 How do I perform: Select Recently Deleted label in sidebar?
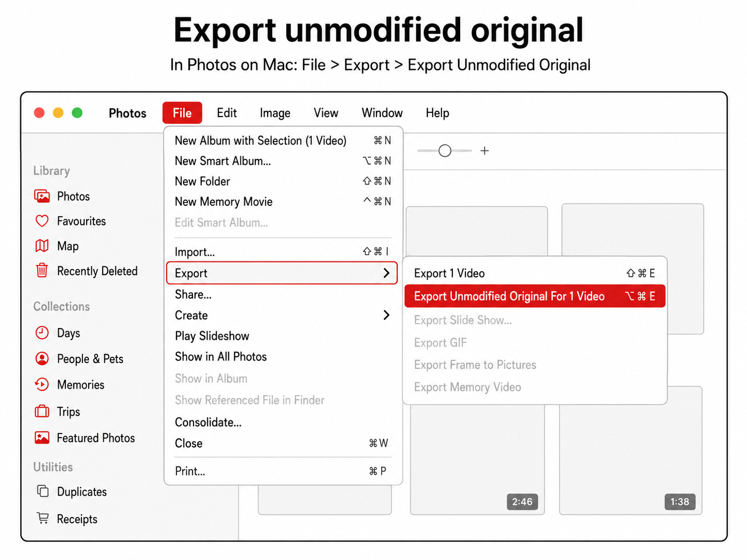pyautogui.click(x=98, y=271)
